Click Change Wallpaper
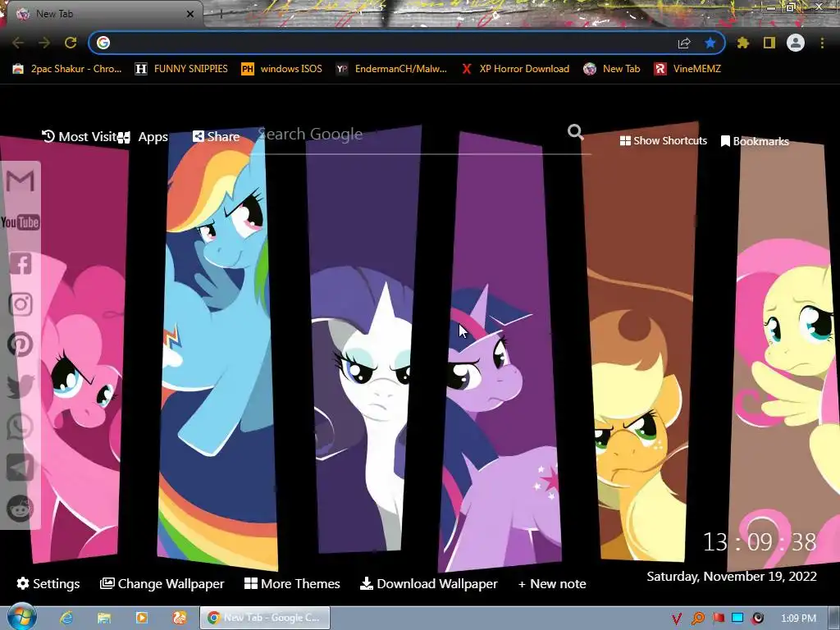 [x=162, y=584]
